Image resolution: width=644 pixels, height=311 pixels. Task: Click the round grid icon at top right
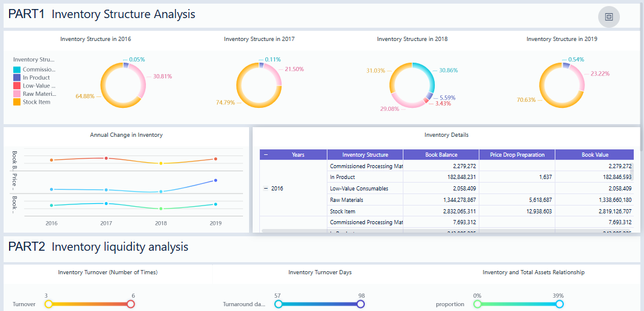pos(608,16)
